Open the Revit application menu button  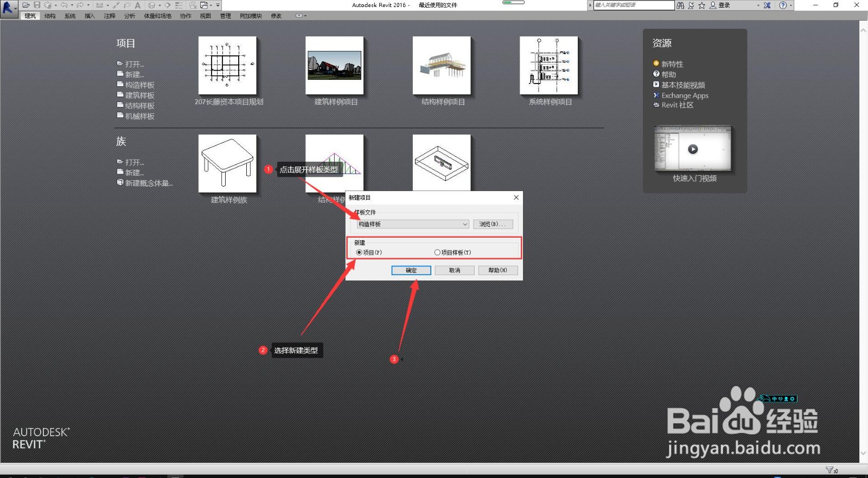[9, 9]
